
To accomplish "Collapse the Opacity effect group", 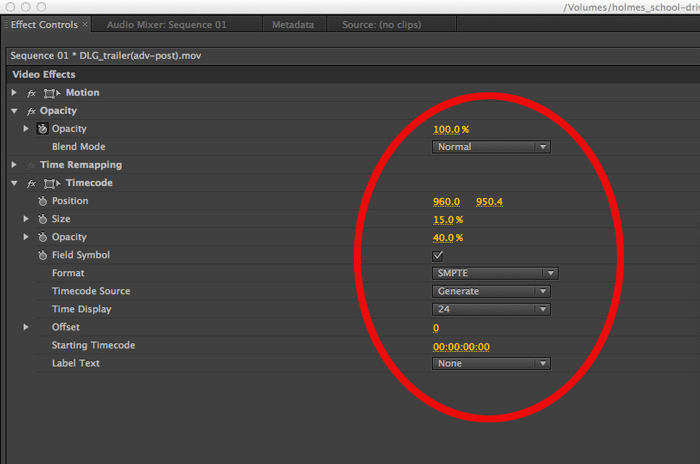I will pos(14,111).
